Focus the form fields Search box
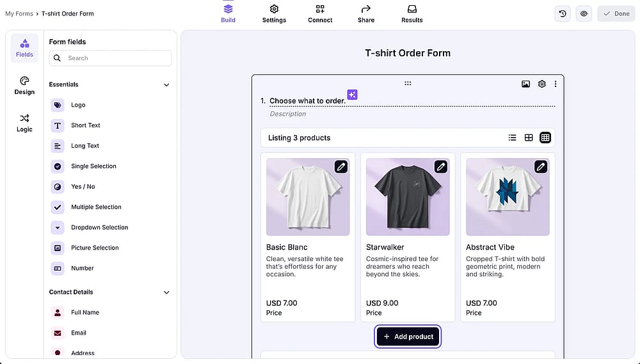The width and height of the screenshot is (640, 364). coord(110,58)
